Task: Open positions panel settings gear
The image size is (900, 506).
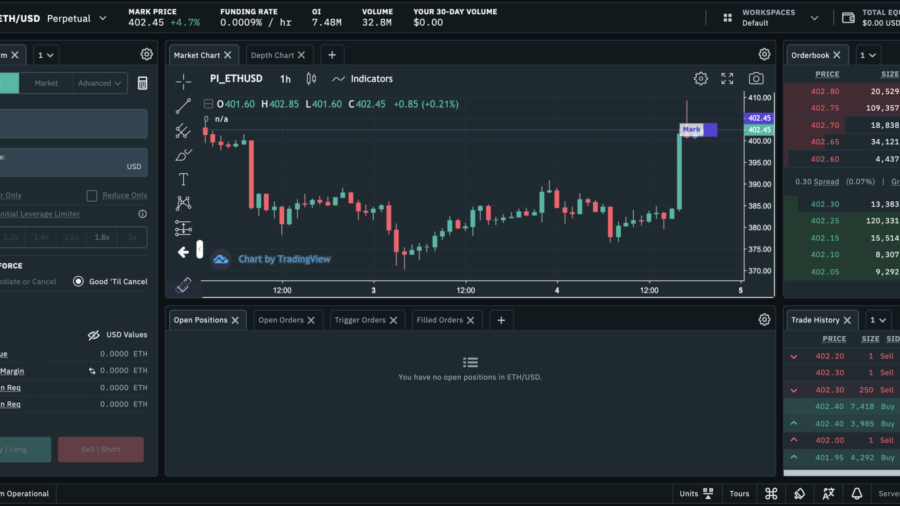Action: click(764, 320)
